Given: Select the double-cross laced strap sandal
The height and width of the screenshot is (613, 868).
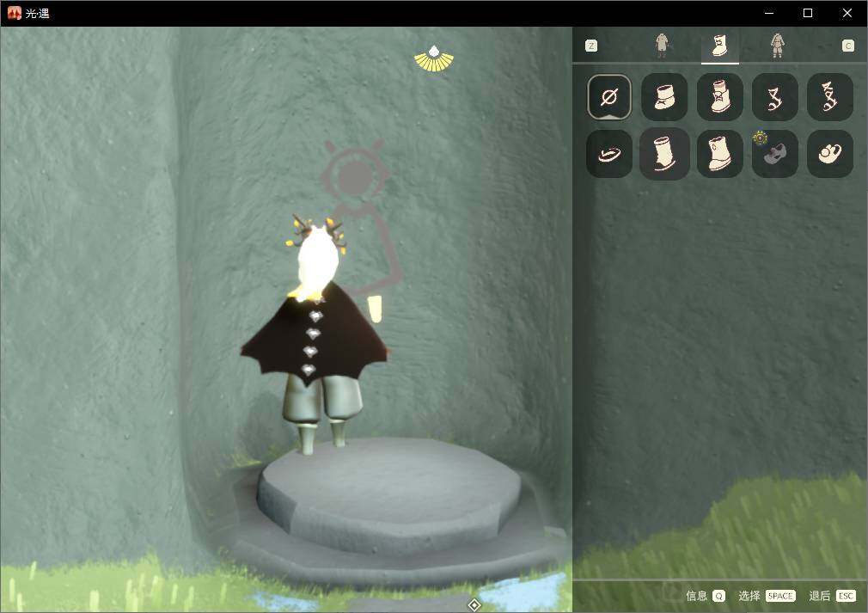Looking at the screenshot, I should click(x=830, y=97).
